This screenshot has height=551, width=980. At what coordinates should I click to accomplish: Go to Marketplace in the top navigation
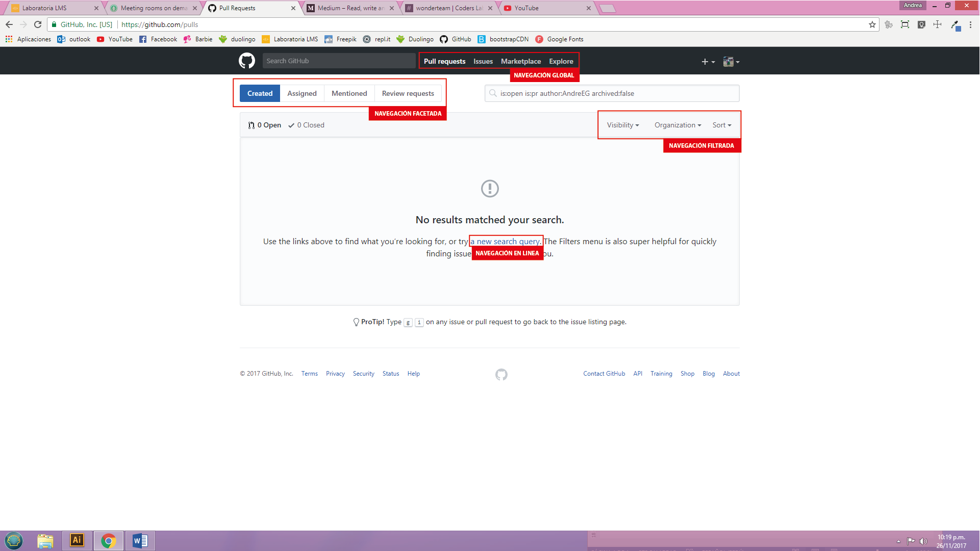coord(520,62)
